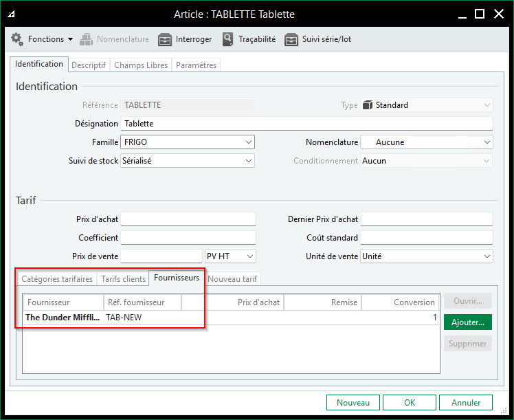
Task: Click the Fournisseur column header
Action: coord(64,302)
